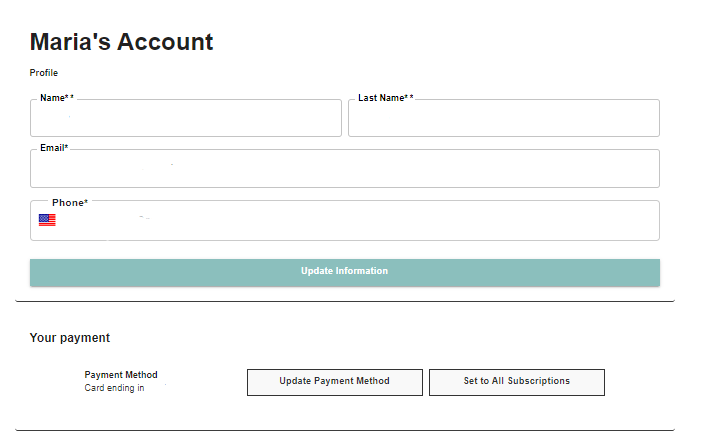This screenshot has height=448, width=708.
Task: Click the Email* field label
Action: [x=54, y=148]
